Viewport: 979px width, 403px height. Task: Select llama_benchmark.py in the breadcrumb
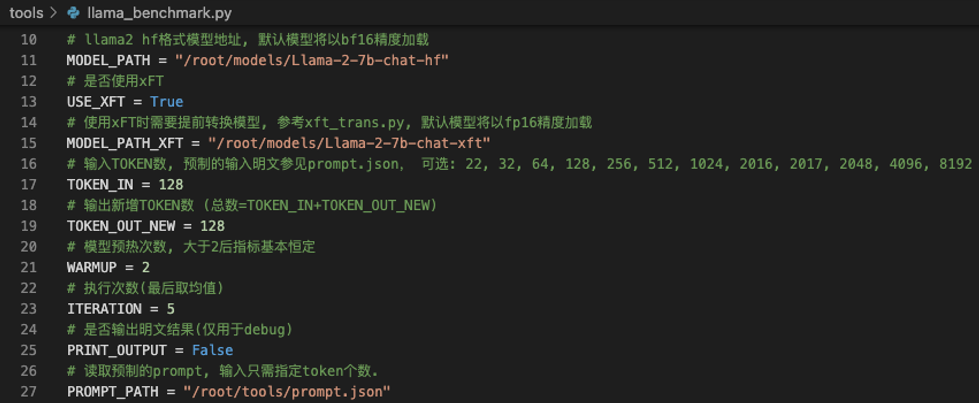pyautogui.click(x=159, y=13)
